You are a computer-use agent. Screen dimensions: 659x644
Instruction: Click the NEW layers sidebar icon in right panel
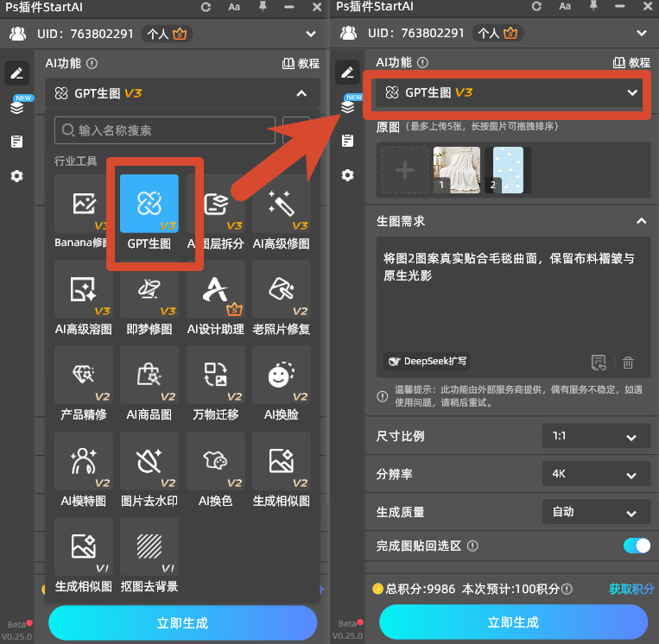347,106
